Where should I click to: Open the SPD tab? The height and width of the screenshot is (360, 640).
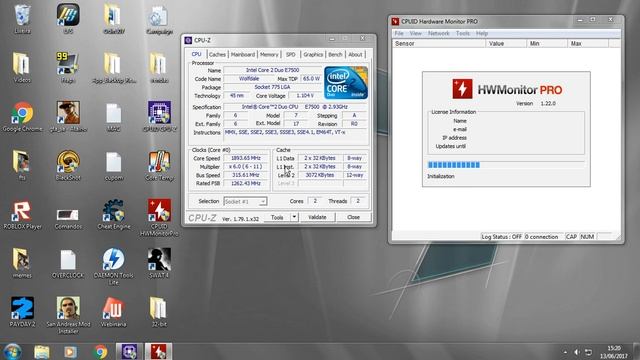(x=291, y=54)
